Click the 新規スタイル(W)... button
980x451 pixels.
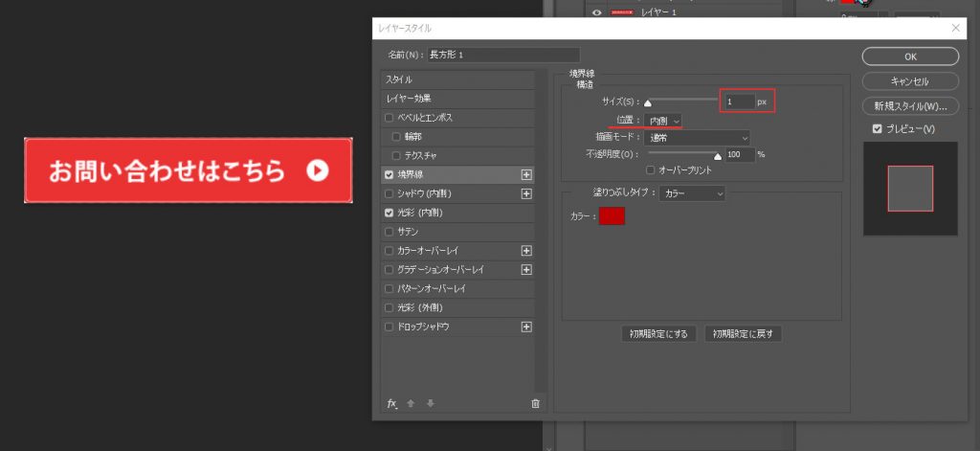[x=910, y=105]
